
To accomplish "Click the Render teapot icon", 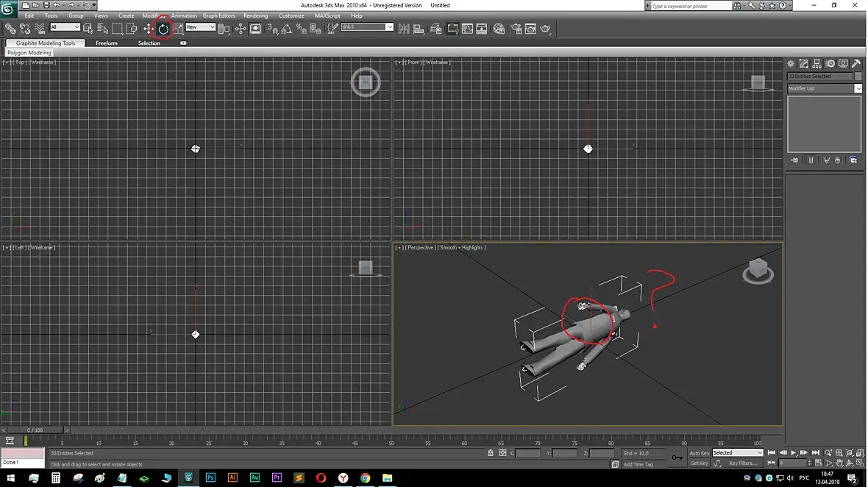I will 545,29.
